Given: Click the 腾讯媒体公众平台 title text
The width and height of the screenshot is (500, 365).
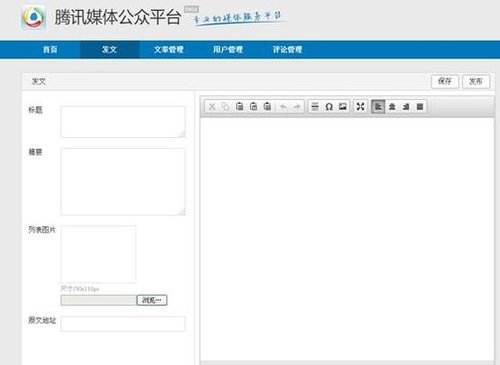Looking at the screenshot, I should [x=118, y=17].
